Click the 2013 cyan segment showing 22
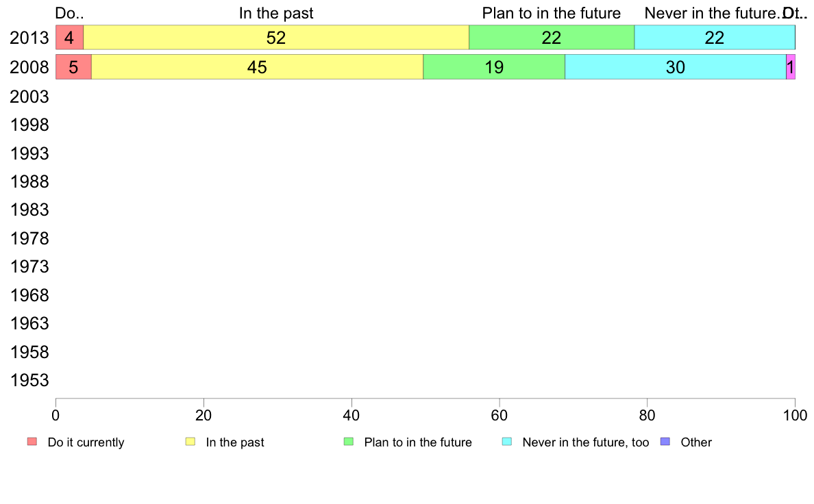814x504 pixels. tap(715, 38)
